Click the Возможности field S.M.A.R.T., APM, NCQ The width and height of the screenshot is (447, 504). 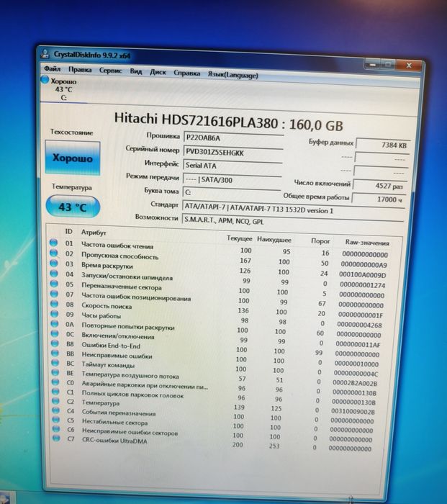[x=293, y=221]
